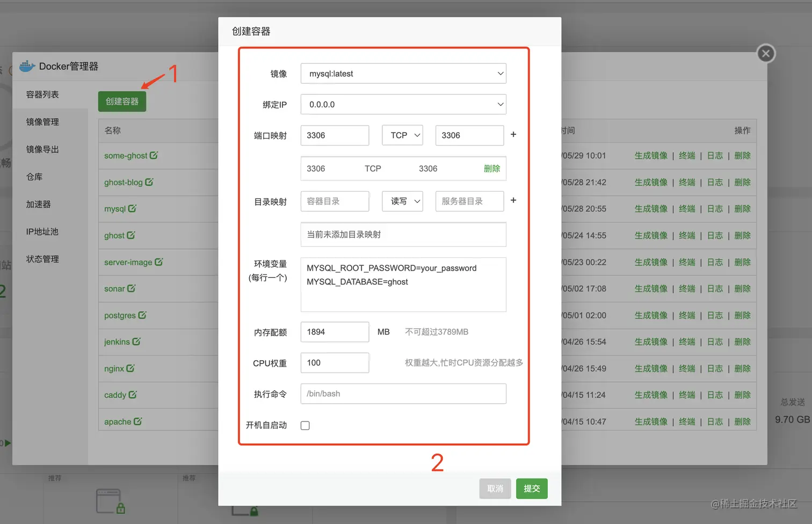Open 加速器 in sidebar

[39, 204]
